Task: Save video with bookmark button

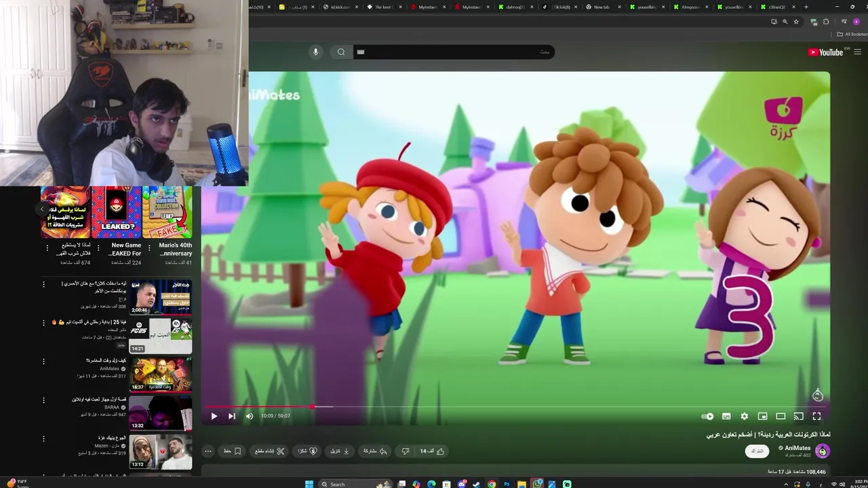Action: pos(233,451)
